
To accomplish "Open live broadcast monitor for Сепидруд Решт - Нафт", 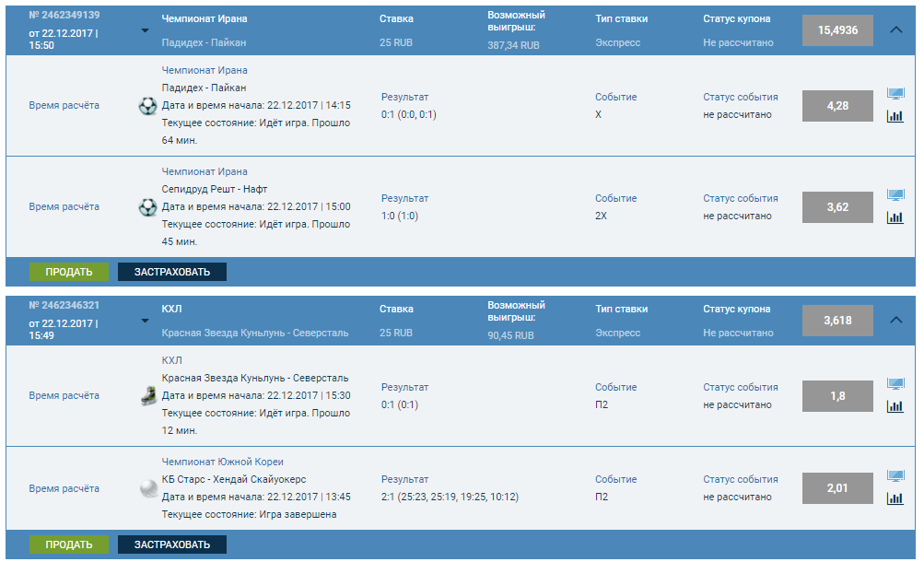I will pyautogui.click(x=895, y=194).
